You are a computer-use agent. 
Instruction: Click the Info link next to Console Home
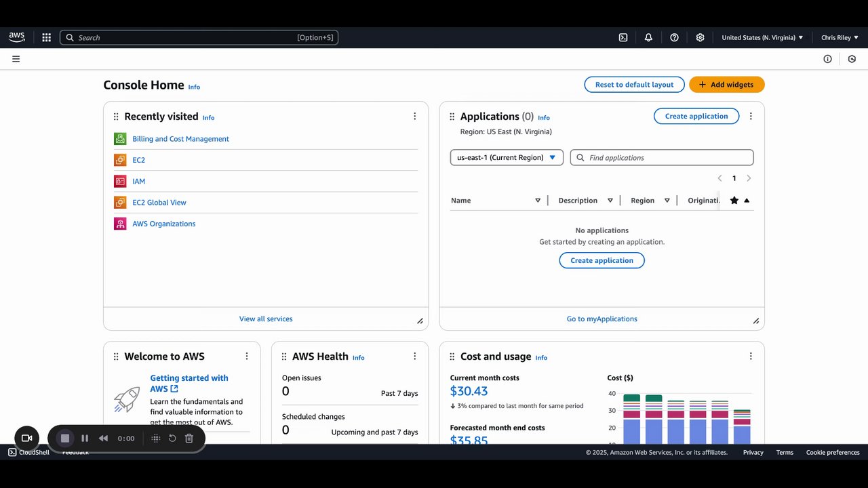point(194,87)
